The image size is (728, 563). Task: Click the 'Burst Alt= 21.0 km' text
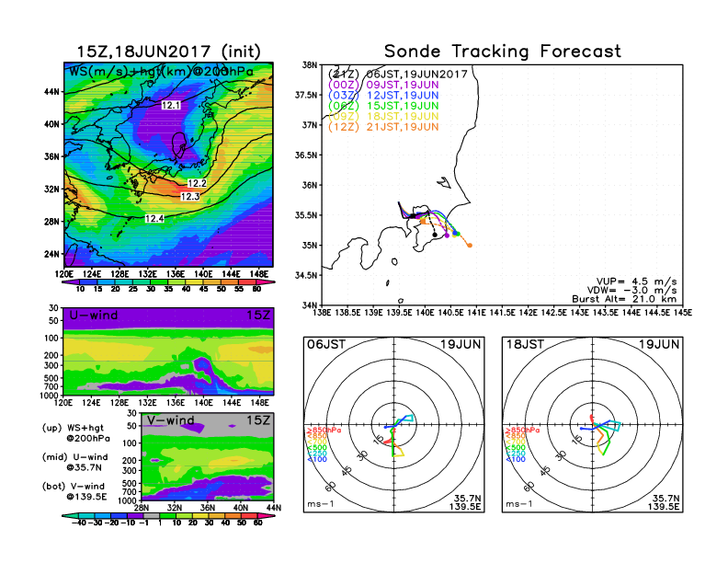(x=624, y=299)
